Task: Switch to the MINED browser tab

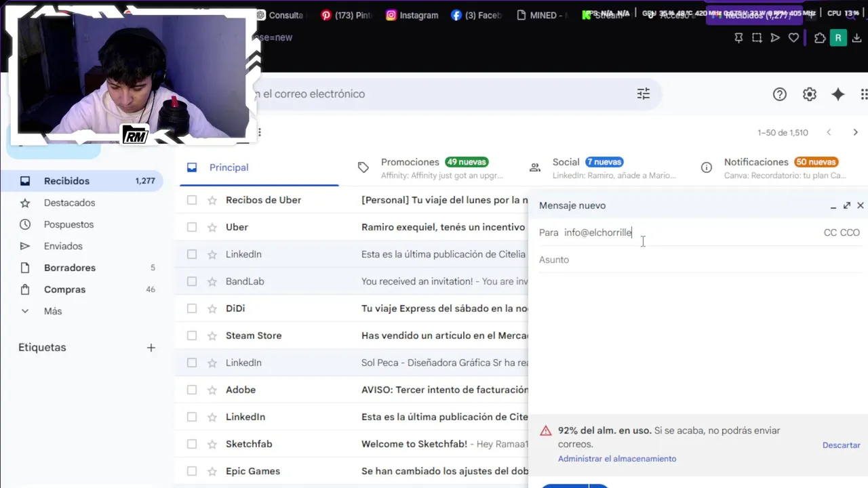Action: tap(540, 15)
